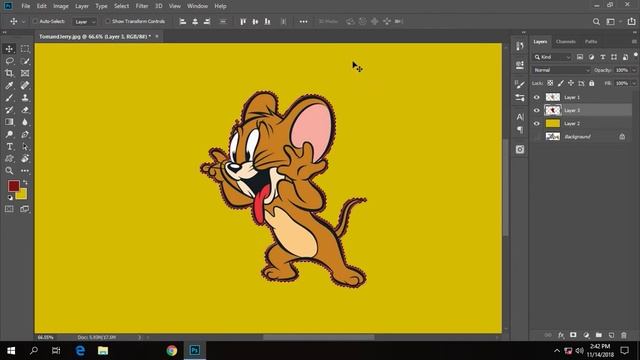Click the background yellow color swatch
The width and height of the screenshot is (640, 360).
[23, 195]
